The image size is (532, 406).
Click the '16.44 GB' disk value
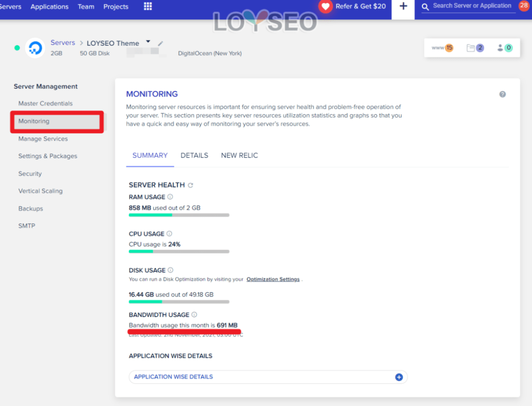click(x=141, y=295)
